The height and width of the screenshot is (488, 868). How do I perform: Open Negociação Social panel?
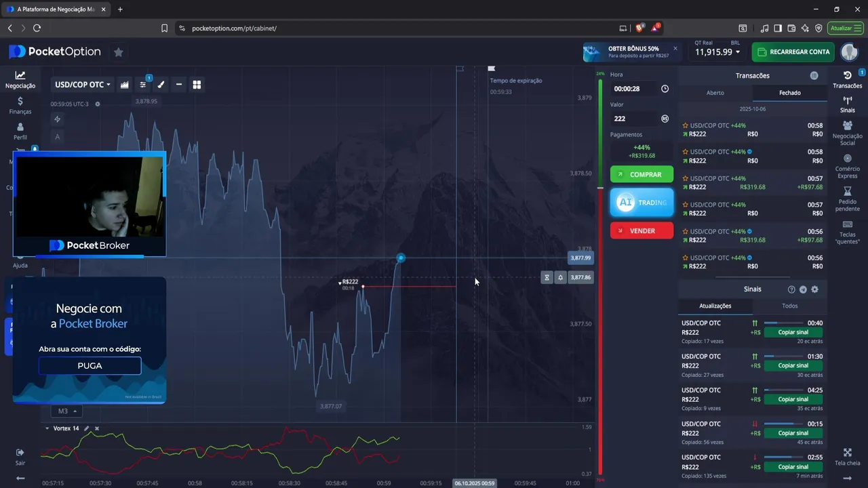[x=847, y=133]
